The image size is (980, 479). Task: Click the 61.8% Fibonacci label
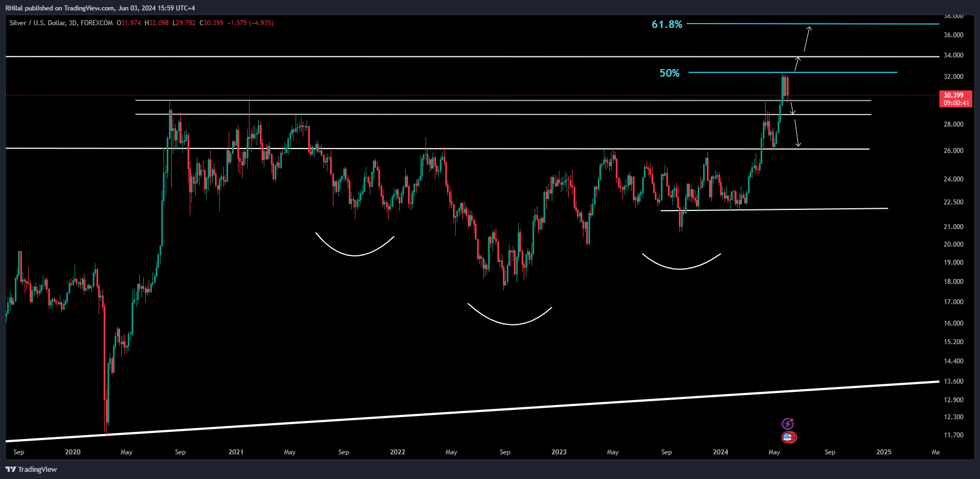click(667, 24)
